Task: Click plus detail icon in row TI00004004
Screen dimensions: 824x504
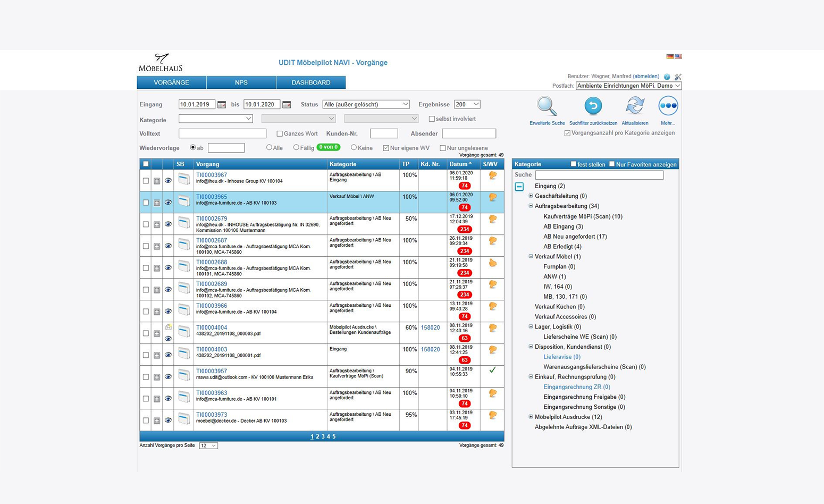Action: (157, 333)
